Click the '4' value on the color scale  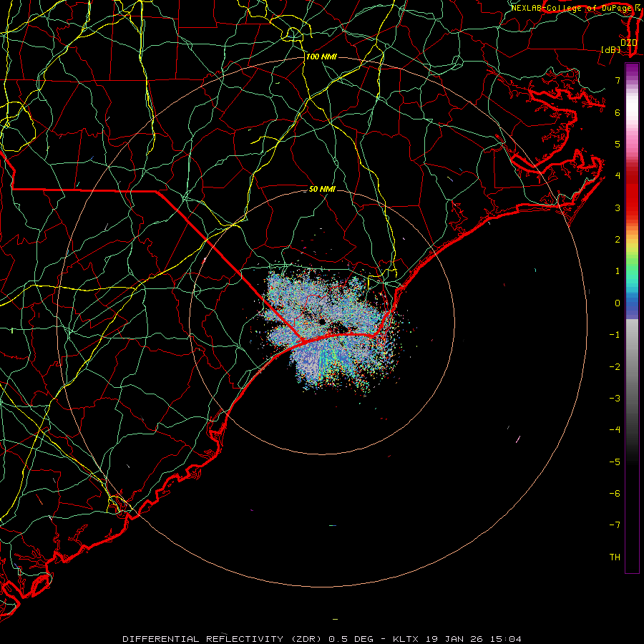click(x=618, y=176)
